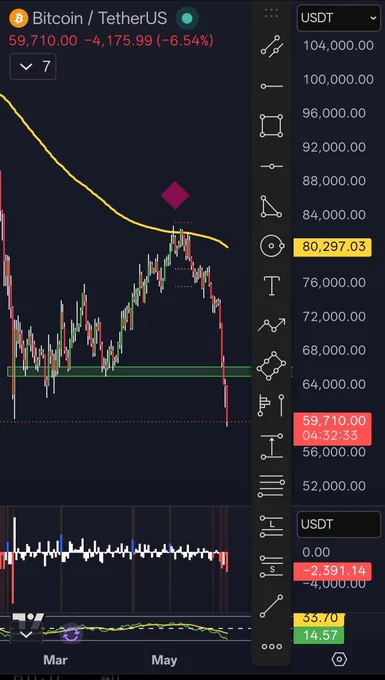Select the rotated rectangle tool
Viewport: 385px width, 680px height.
pos(271,366)
